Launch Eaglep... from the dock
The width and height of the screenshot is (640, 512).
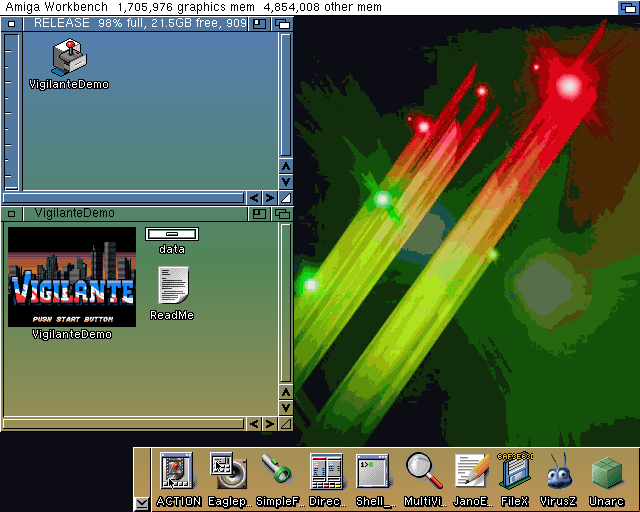tap(229, 471)
